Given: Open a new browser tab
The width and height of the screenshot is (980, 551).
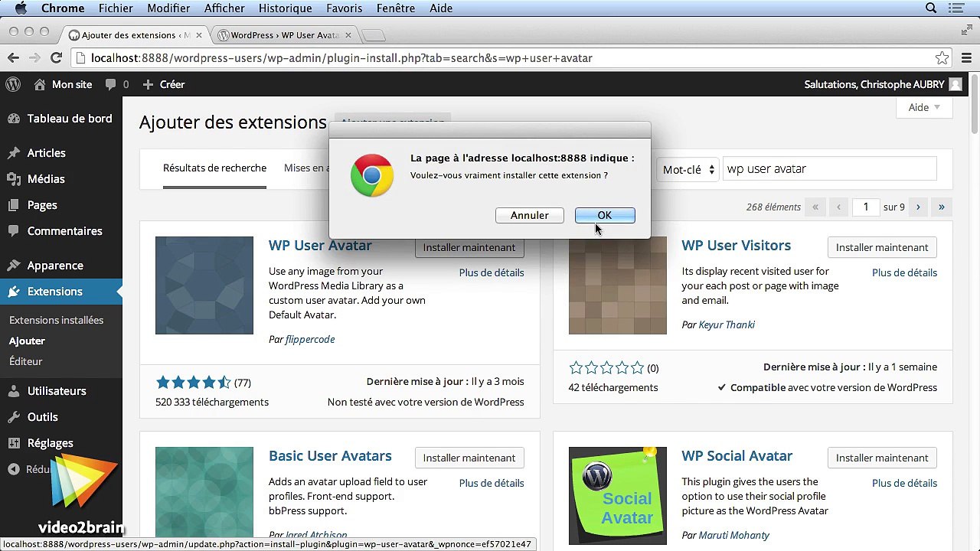Looking at the screenshot, I should 373,35.
